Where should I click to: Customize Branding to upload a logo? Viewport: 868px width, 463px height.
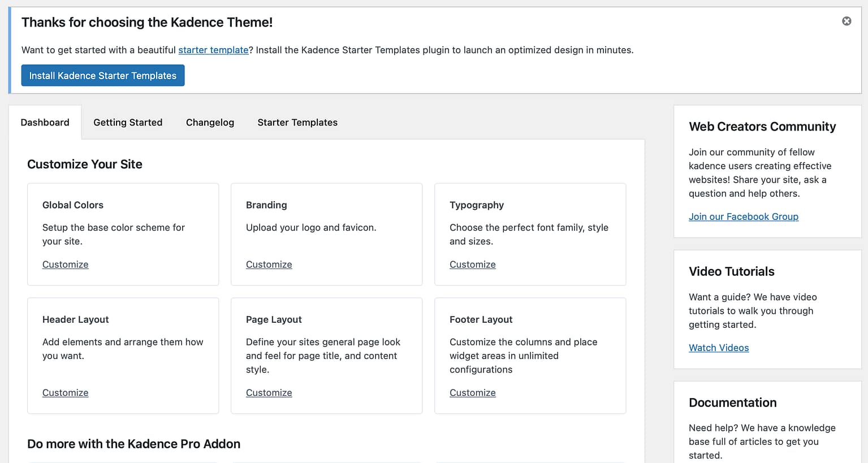269,264
